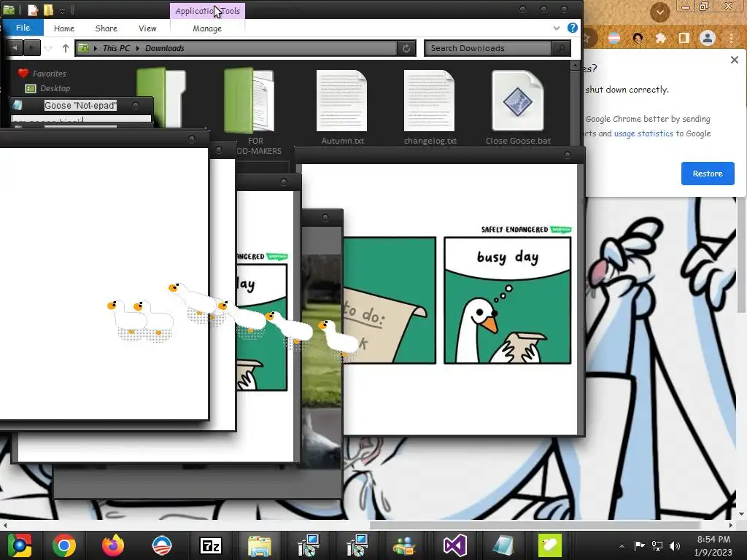Viewport: 747px width, 560px height.
Task: Click the Explorer back arrow
Action: tap(15, 48)
